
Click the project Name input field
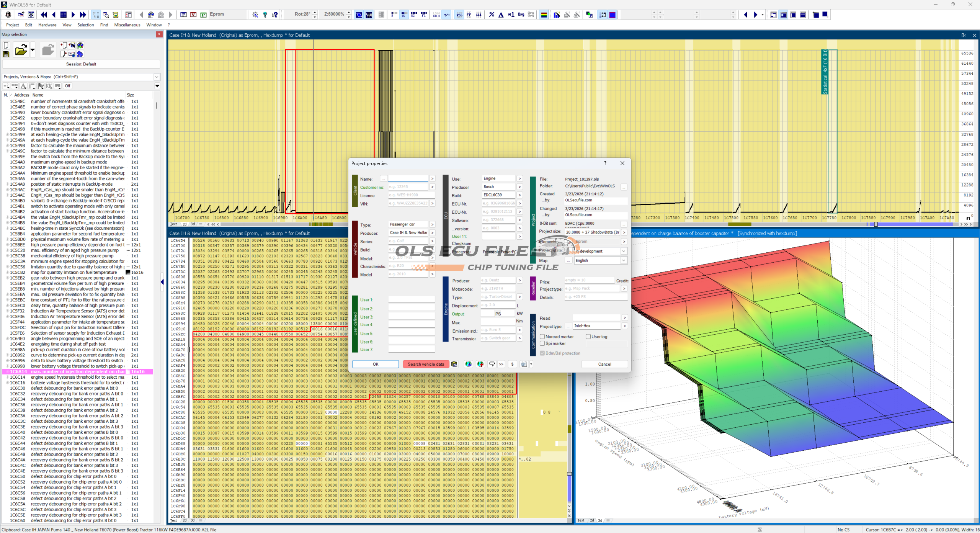click(x=408, y=179)
